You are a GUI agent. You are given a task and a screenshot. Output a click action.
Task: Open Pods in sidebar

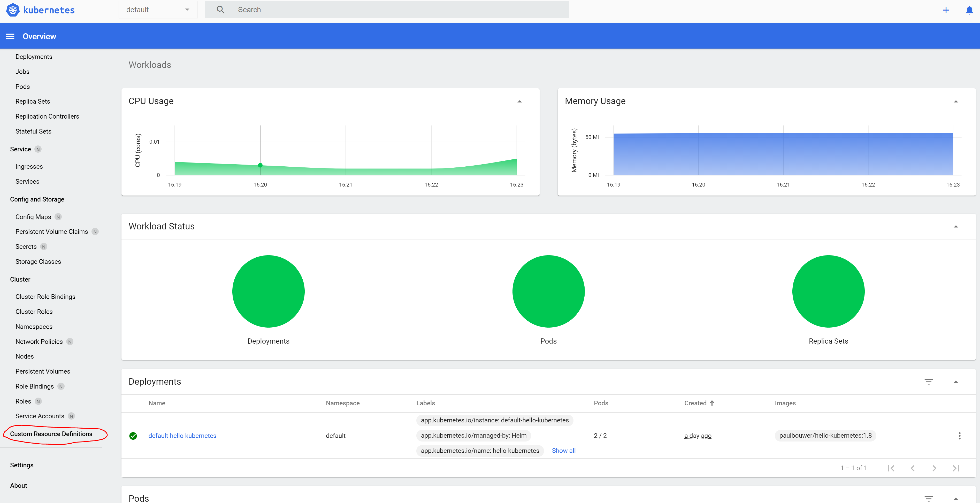tap(22, 87)
